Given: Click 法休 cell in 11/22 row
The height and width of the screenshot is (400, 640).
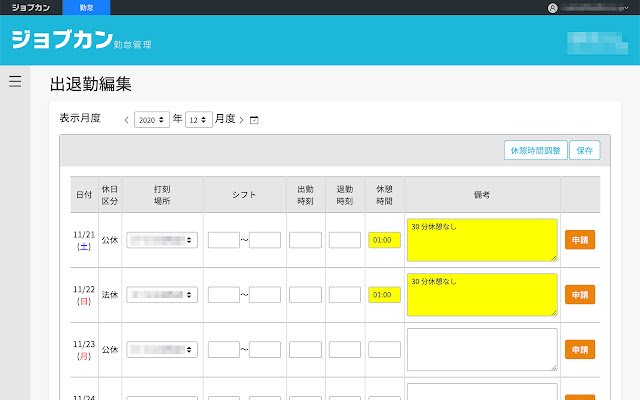Looking at the screenshot, I should [110, 295].
